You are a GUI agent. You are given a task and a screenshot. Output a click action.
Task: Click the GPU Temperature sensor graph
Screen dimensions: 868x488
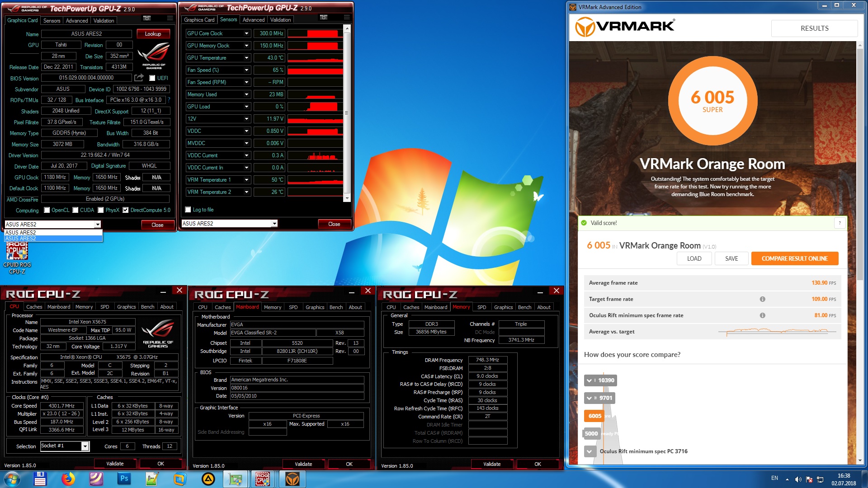point(315,58)
